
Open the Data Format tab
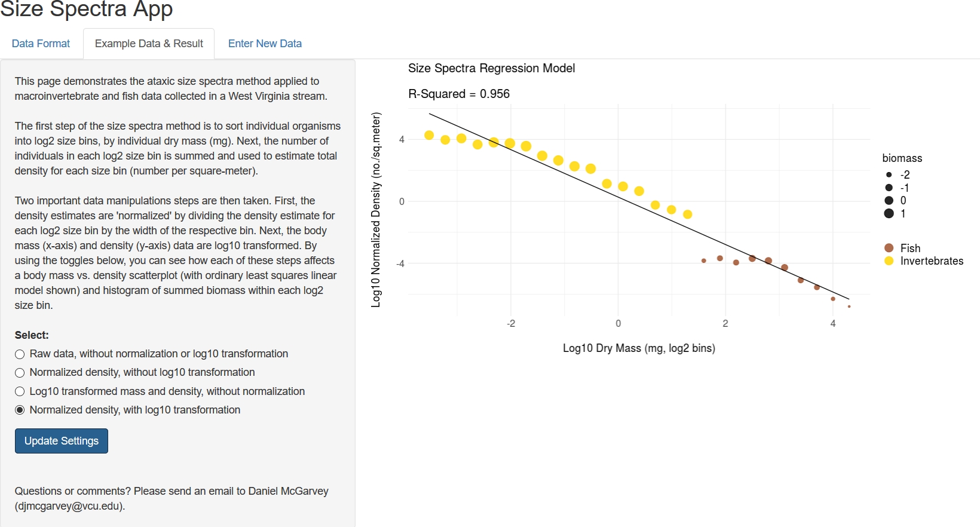pyautogui.click(x=41, y=44)
